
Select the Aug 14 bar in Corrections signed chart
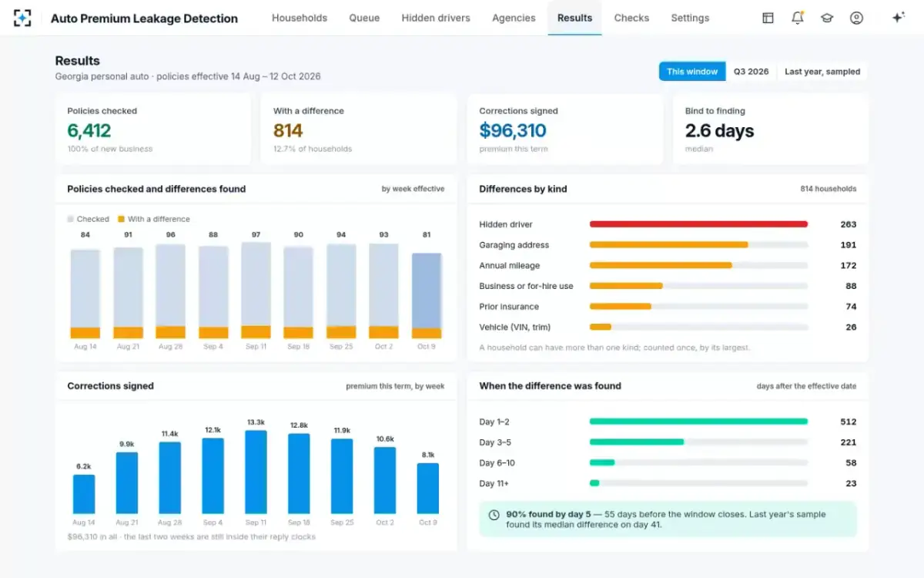[x=84, y=494]
